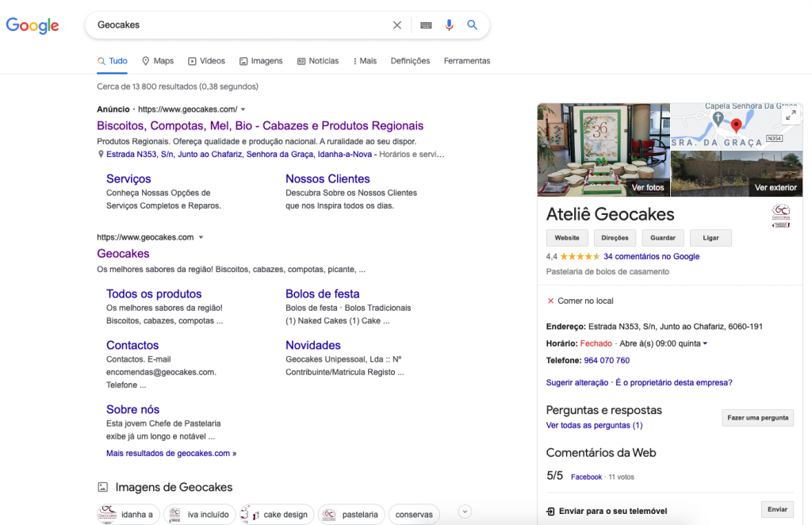Select the conservas image chip
The height and width of the screenshot is (525, 812).
[414, 514]
